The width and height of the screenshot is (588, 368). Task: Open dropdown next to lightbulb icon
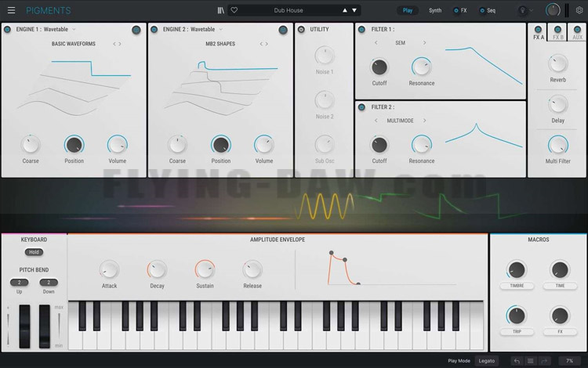531,10
